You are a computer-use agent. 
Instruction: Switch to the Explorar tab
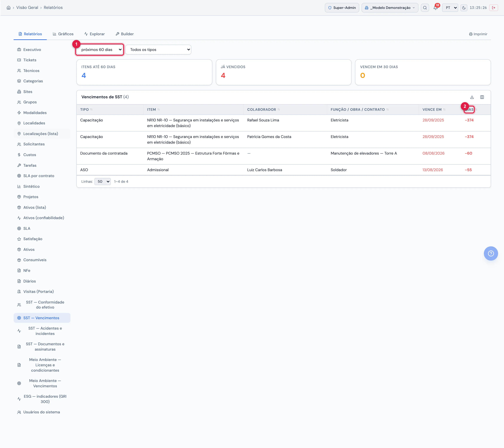94,34
